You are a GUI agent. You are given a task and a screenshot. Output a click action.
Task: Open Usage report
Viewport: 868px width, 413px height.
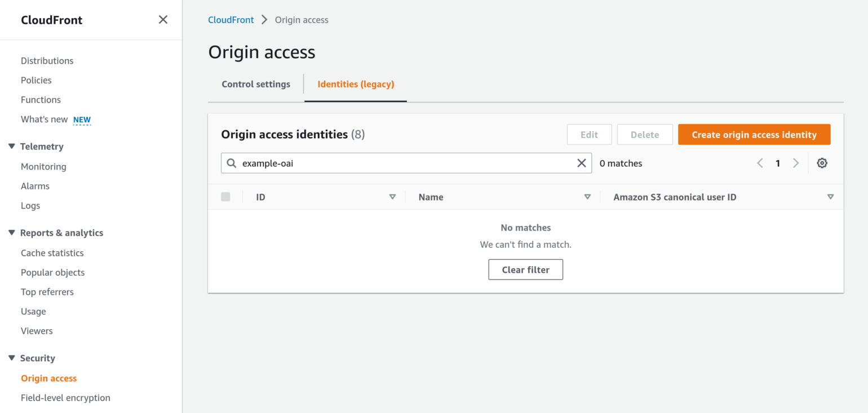pyautogui.click(x=33, y=312)
